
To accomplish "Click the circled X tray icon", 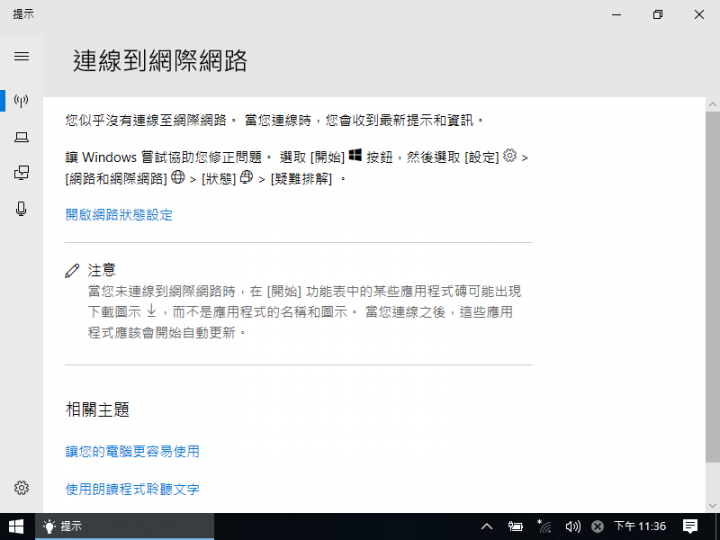I will pyautogui.click(x=597, y=526).
